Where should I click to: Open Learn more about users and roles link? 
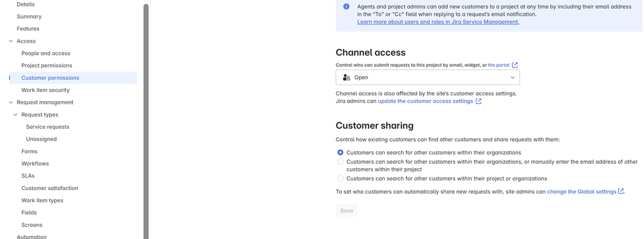pyautogui.click(x=438, y=22)
